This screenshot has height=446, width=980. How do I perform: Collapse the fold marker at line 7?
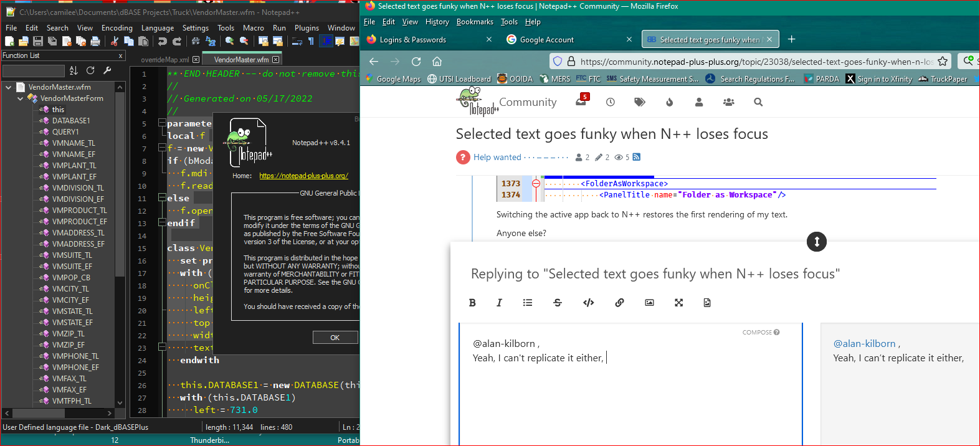tap(162, 148)
